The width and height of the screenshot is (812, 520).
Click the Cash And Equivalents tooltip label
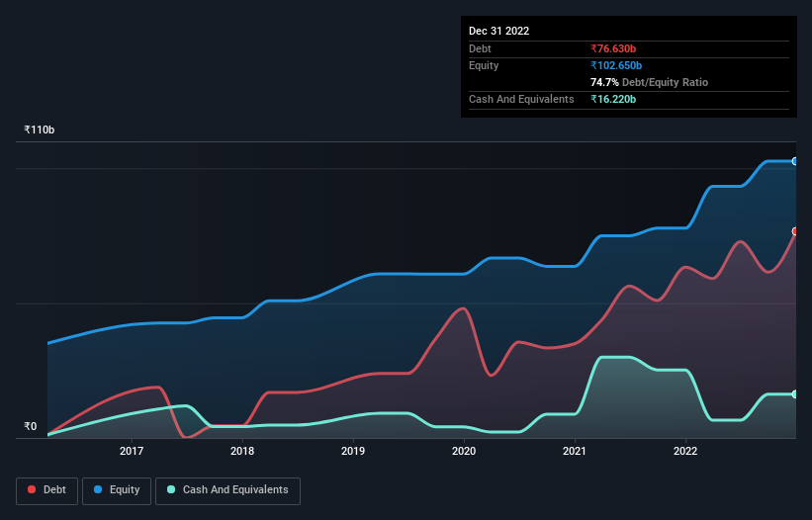[x=521, y=99]
